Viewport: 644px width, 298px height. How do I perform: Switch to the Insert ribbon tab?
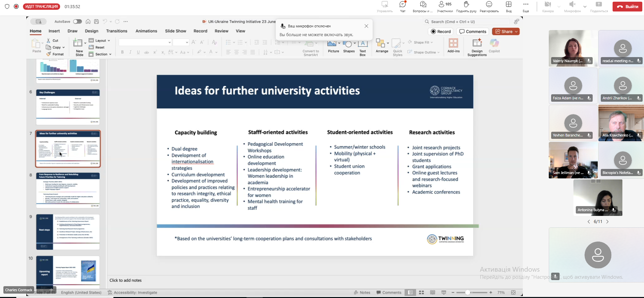pyautogui.click(x=54, y=31)
